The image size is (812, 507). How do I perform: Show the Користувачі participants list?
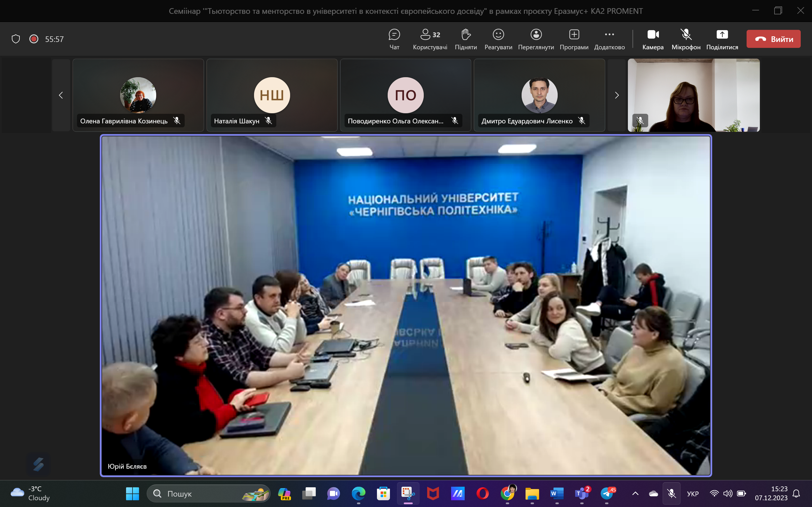[x=430, y=39]
